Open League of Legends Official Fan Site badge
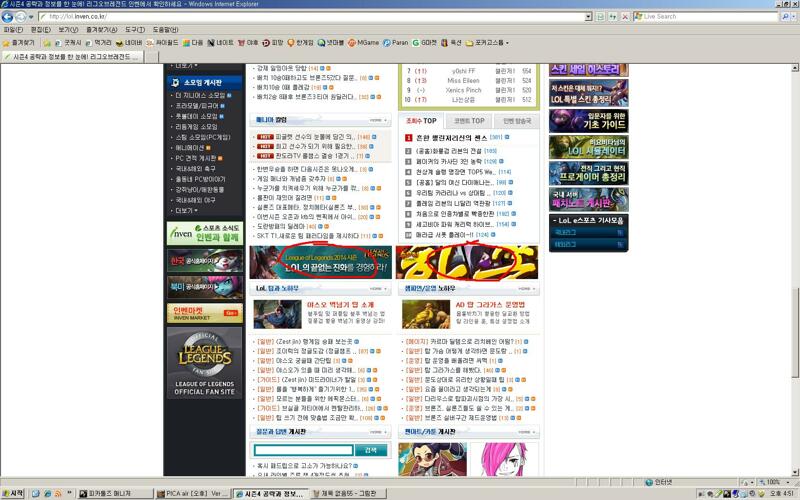This screenshot has height=500, width=800. 205,363
